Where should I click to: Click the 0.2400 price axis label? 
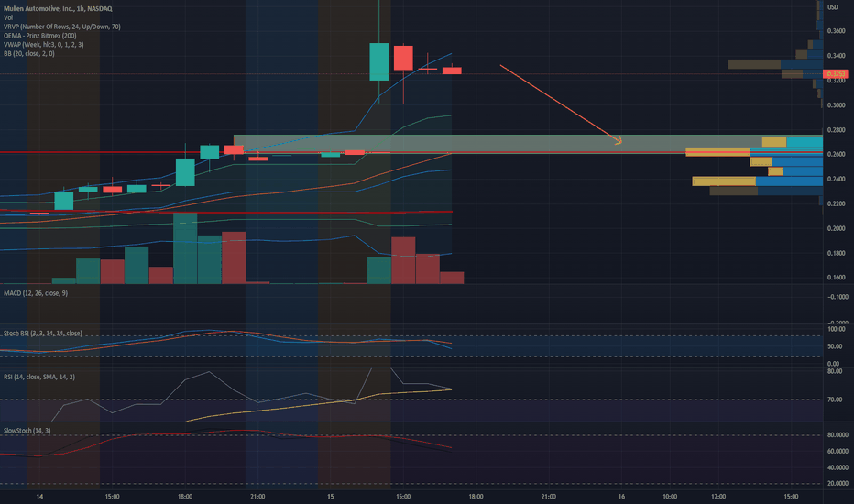837,179
